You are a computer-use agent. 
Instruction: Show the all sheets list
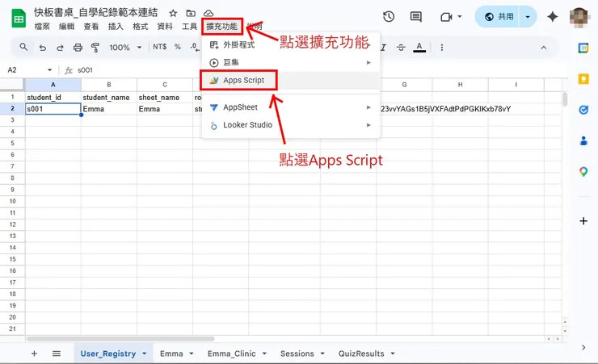click(x=57, y=354)
